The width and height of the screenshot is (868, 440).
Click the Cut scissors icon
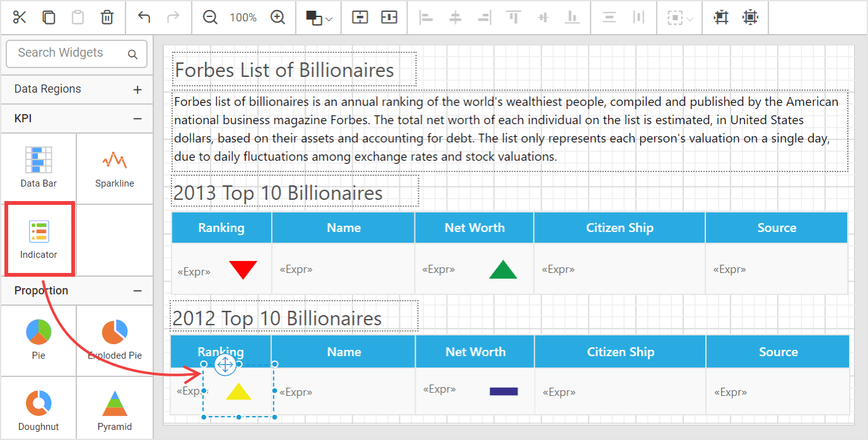click(x=20, y=17)
